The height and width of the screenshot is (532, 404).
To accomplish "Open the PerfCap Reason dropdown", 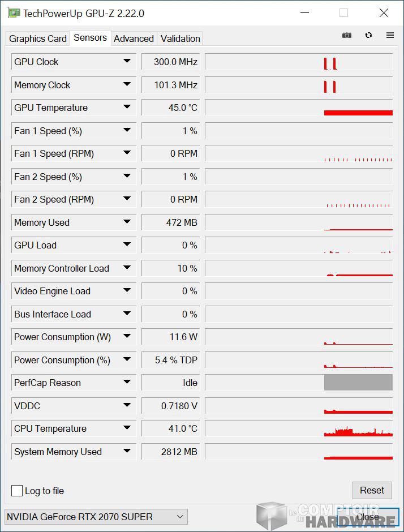I will coord(128,383).
